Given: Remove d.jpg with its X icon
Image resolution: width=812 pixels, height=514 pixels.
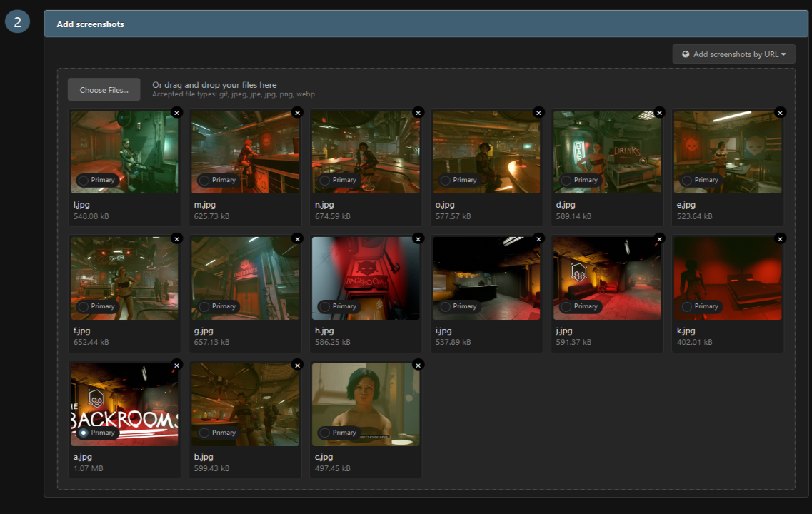Looking at the screenshot, I should (659, 112).
